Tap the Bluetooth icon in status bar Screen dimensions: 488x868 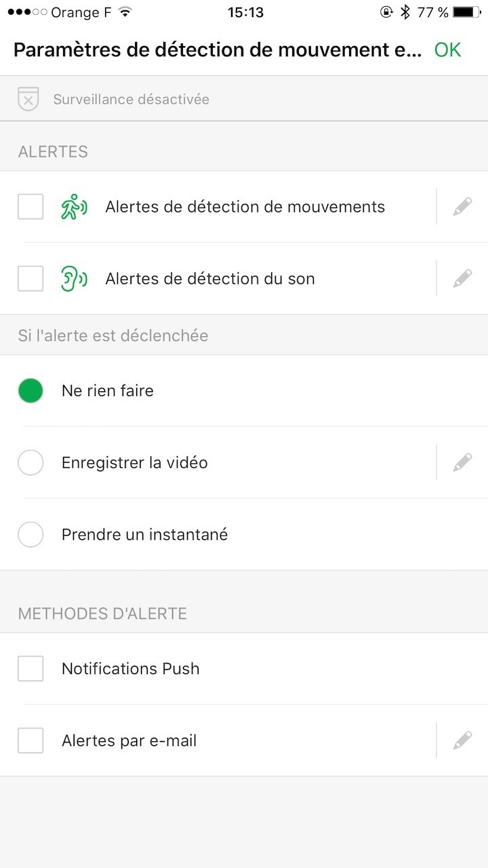click(x=405, y=12)
